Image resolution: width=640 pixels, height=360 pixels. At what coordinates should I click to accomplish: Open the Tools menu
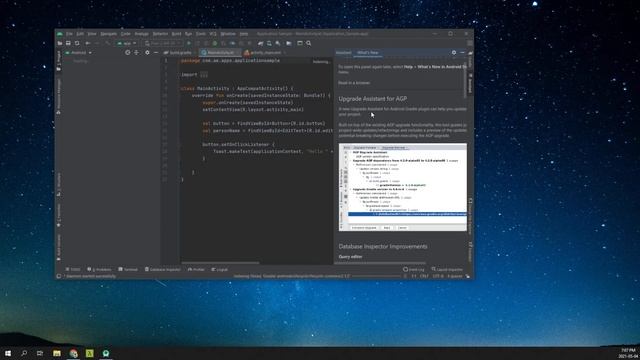click(200, 34)
